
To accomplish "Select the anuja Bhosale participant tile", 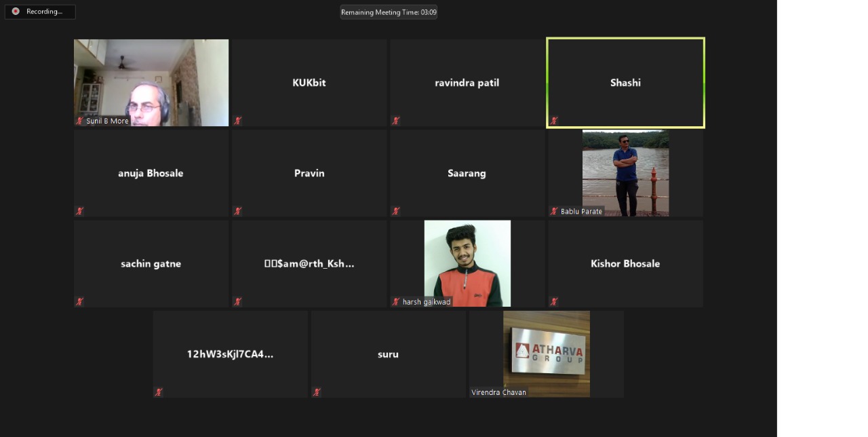I will (151, 173).
